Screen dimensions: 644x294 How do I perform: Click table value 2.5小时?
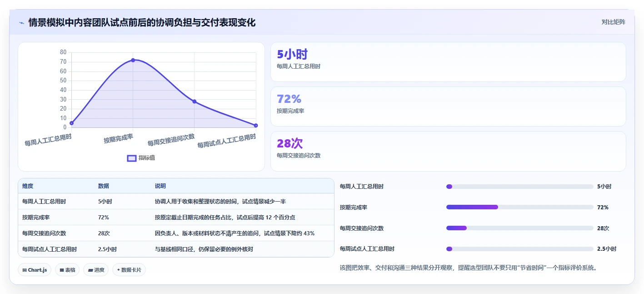point(108,249)
